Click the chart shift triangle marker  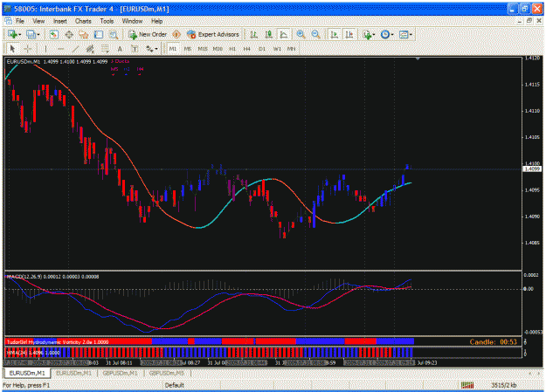tap(418, 58)
